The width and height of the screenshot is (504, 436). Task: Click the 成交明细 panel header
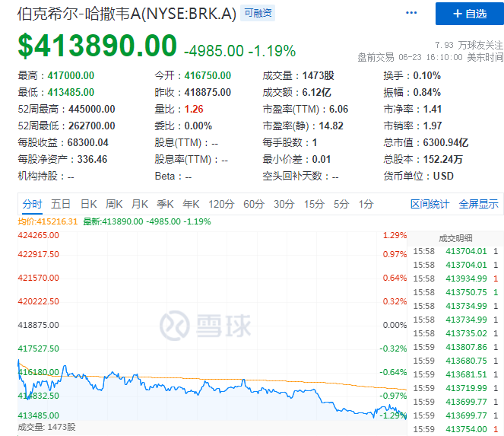click(x=455, y=238)
